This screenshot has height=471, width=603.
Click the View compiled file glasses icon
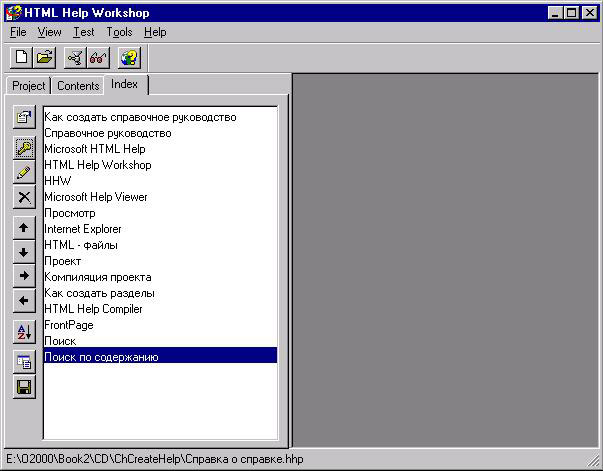(98, 58)
